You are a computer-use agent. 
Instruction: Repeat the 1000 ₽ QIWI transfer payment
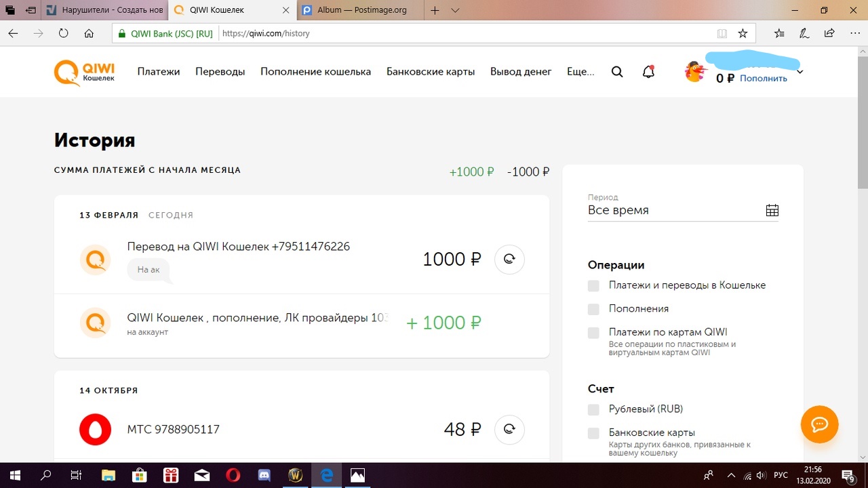(509, 259)
